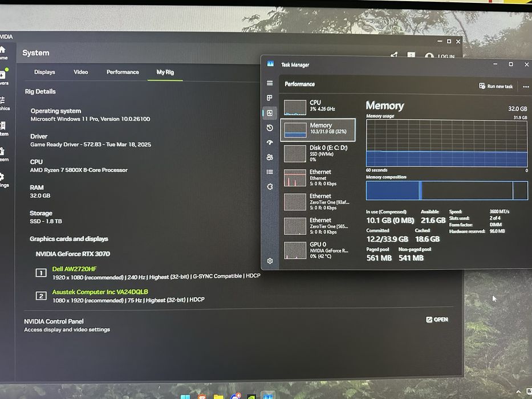
Task: Select Ethernet ZeroTier One [565... entry
Action: click(x=318, y=226)
